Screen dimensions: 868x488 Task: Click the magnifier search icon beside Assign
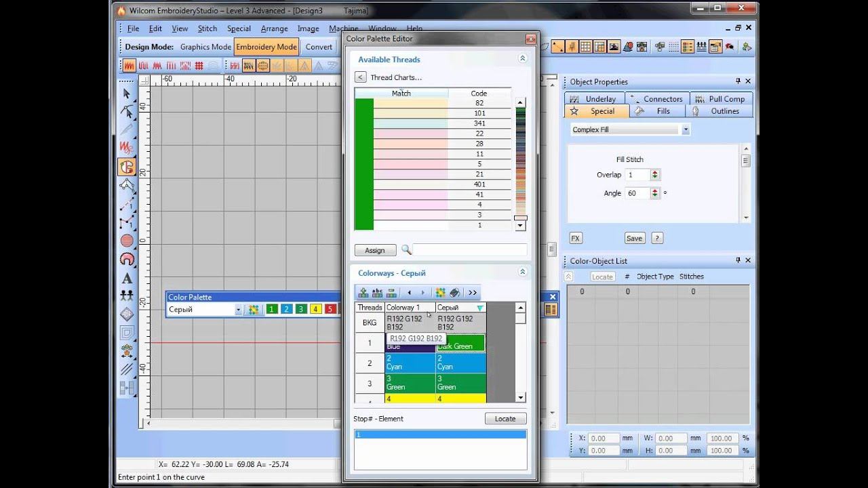(x=407, y=250)
